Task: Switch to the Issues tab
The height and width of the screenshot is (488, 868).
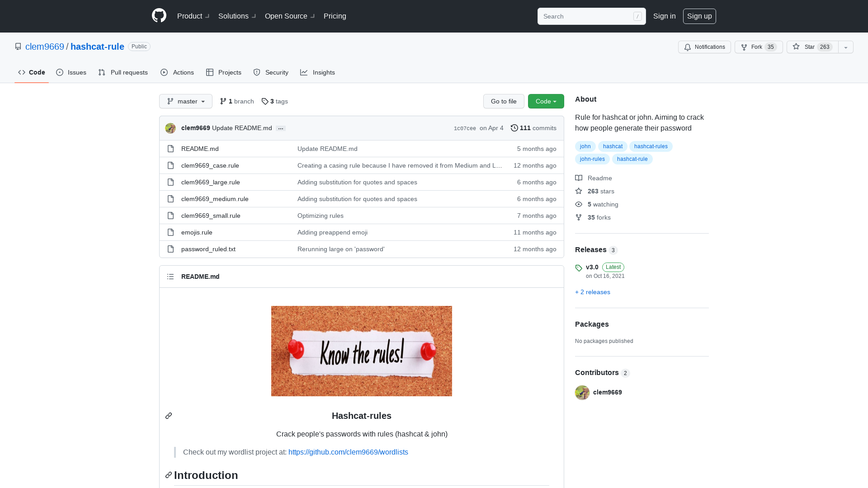Action: point(71,72)
